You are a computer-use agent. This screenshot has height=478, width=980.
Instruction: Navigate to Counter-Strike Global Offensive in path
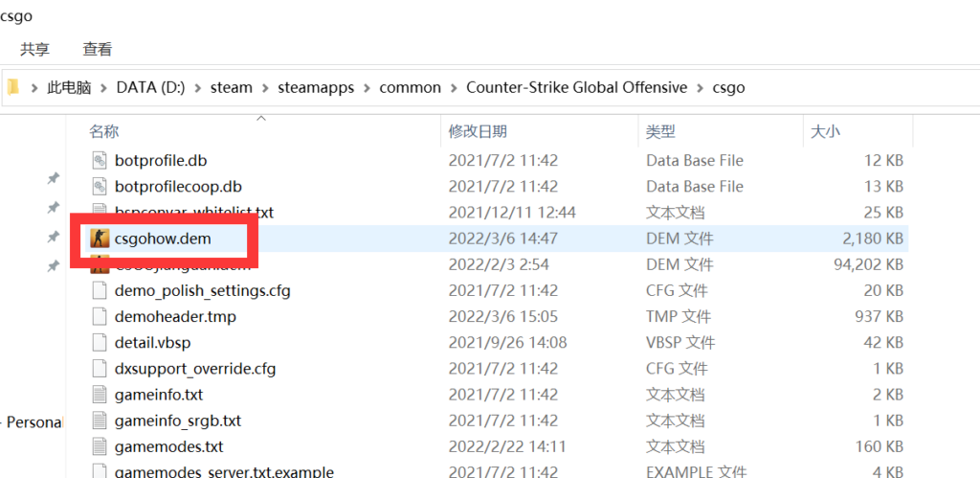(577, 87)
